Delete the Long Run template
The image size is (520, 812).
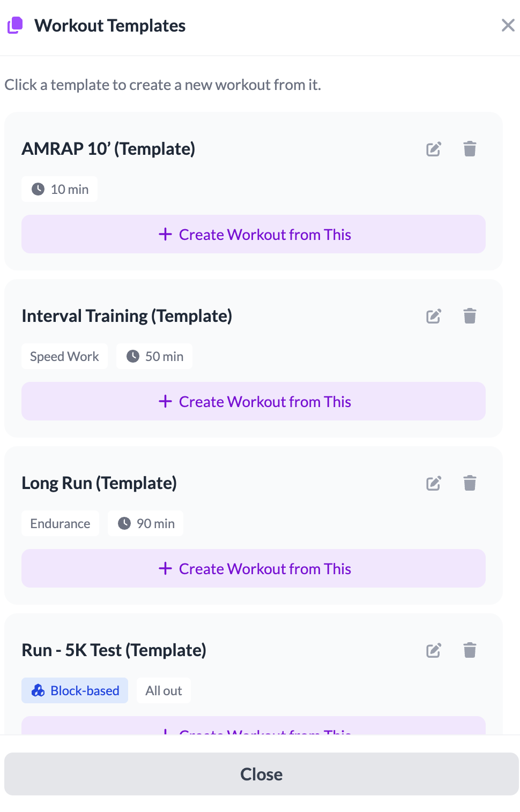(470, 483)
